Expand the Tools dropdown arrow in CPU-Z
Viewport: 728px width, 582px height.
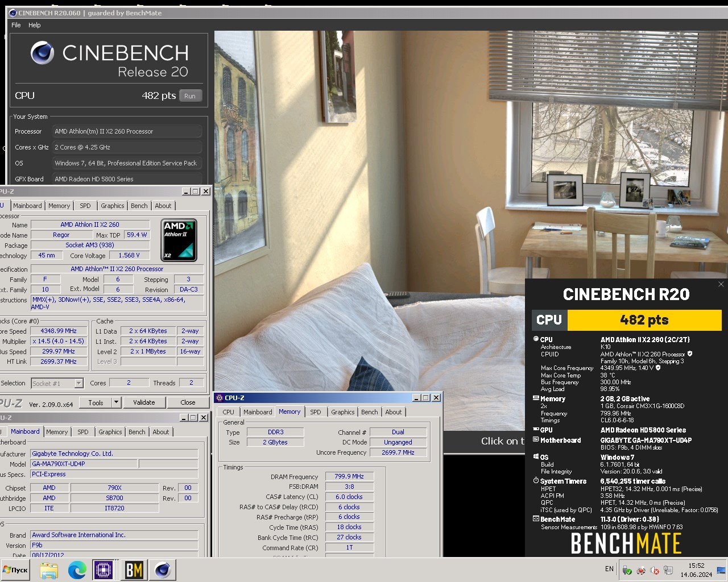[116, 402]
